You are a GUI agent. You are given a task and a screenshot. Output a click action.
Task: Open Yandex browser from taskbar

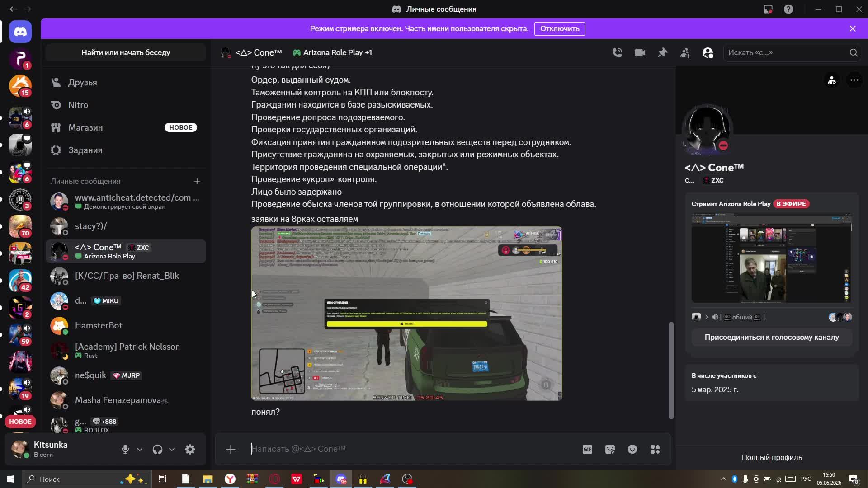230,479
